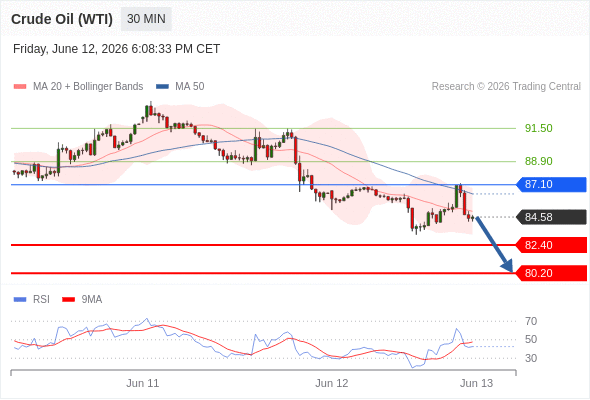Click the Jun 11 date axis marker

click(x=143, y=383)
